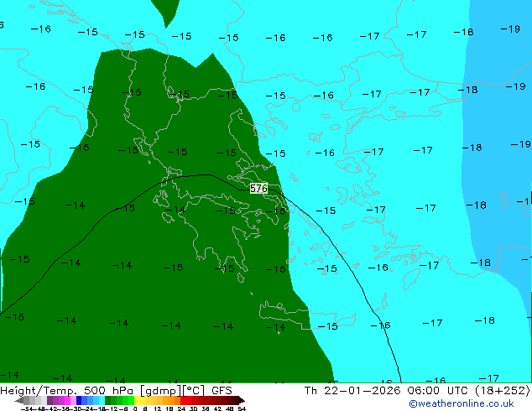
Task: Click the date "Th 22-01-2026"
Action: pos(352,391)
